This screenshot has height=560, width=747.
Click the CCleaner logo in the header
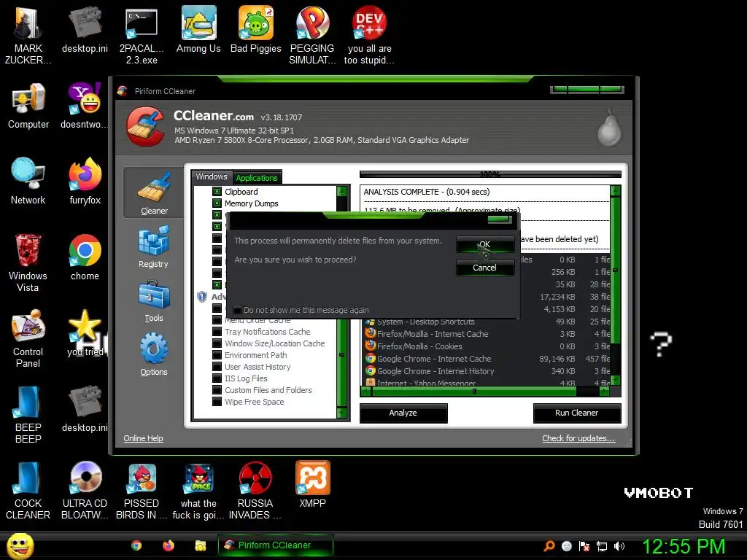[x=146, y=127]
